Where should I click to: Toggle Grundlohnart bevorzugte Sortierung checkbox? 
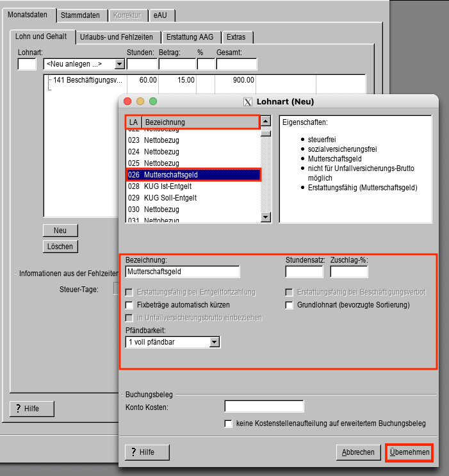point(290,305)
